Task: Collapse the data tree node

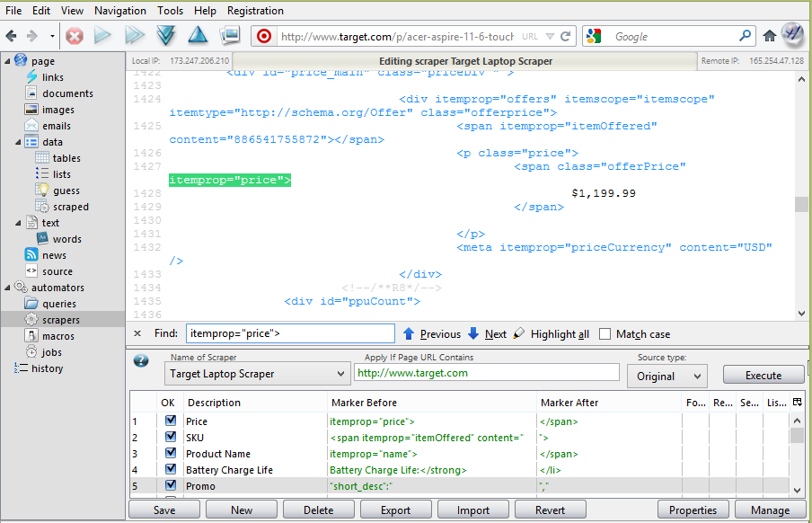Action: 18,142
